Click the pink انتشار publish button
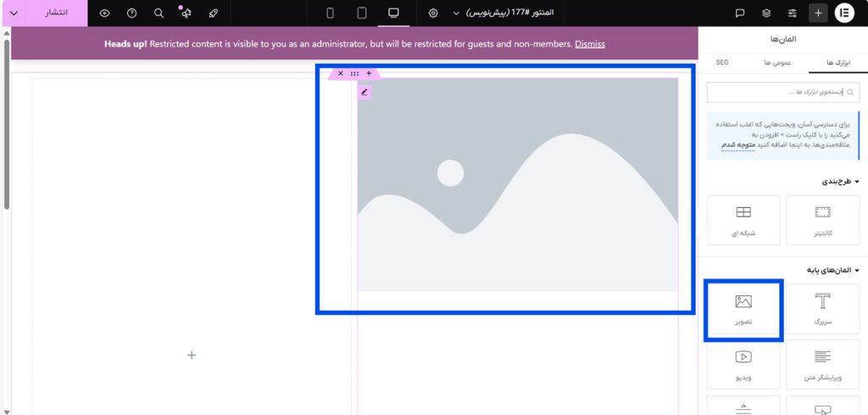 click(x=57, y=13)
